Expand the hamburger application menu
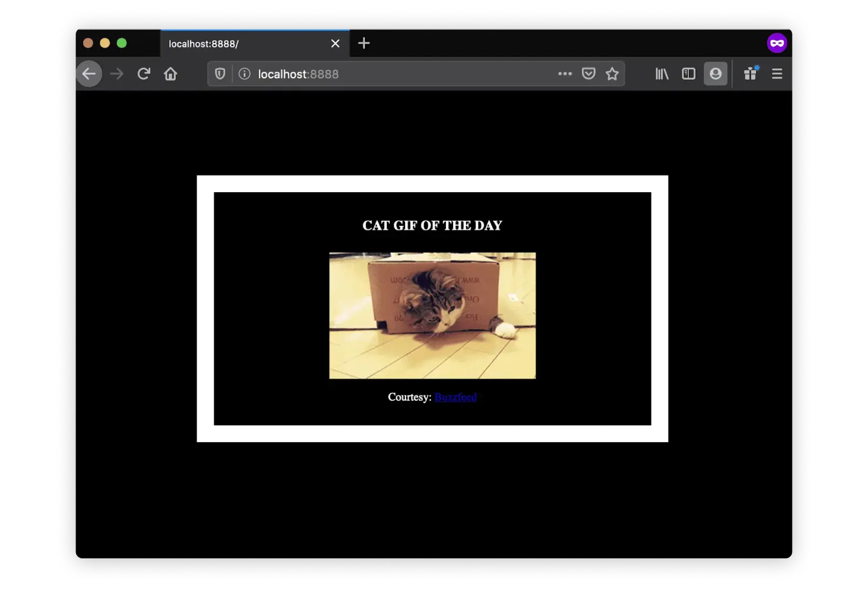 pyautogui.click(x=777, y=74)
